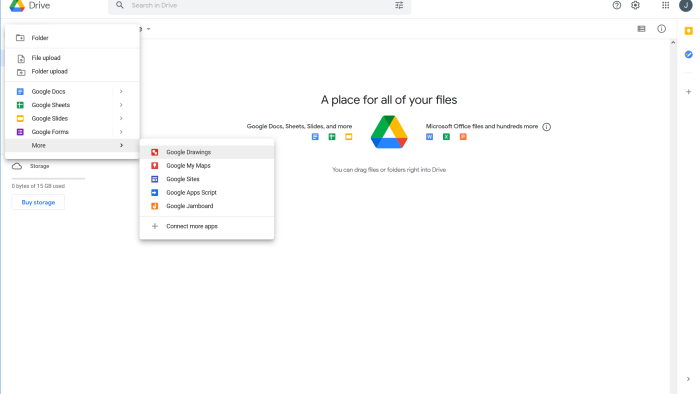This screenshot has width=700, height=394.
Task: Click the Google Forms icon in menu
Action: 20,132
